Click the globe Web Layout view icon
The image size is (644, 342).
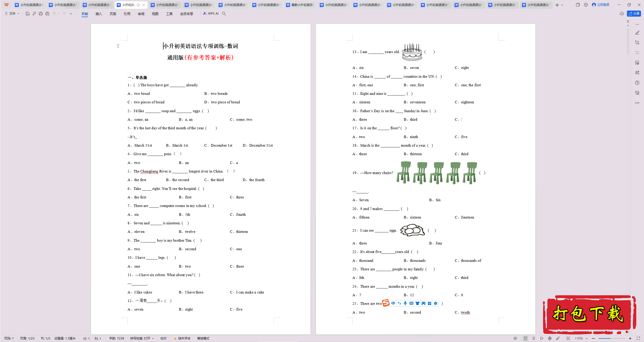tap(550, 338)
